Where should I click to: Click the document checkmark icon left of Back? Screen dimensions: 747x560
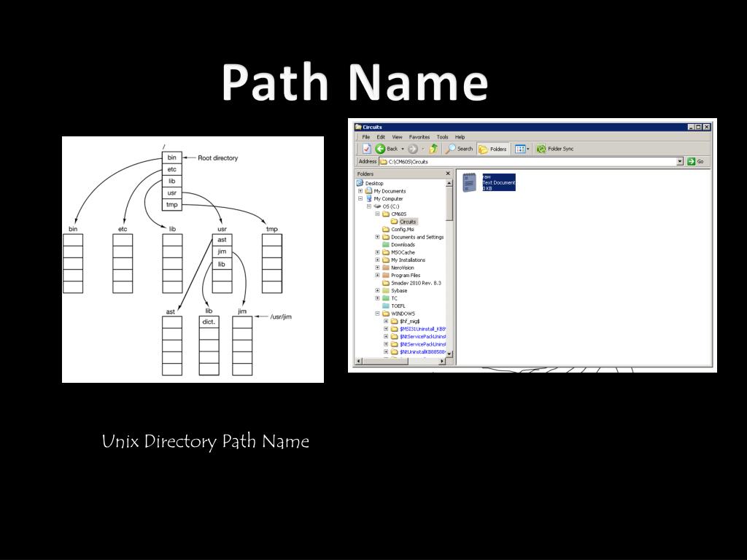[366, 149]
